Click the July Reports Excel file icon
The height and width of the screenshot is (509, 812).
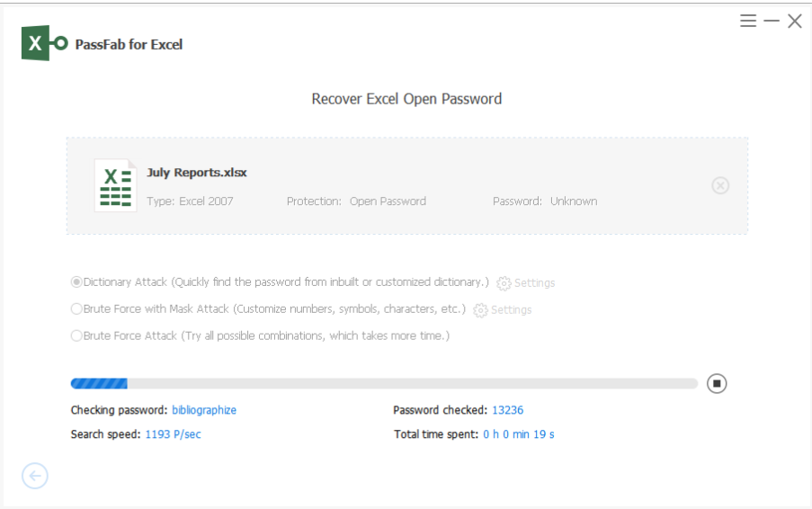pos(115,185)
